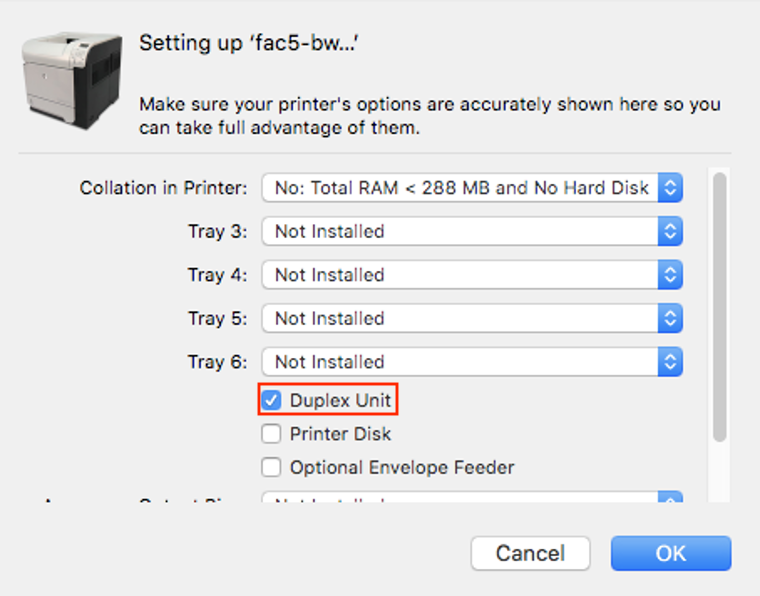
Task: Click the Optional Envelope Feeder label text
Action: (x=402, y=468)
